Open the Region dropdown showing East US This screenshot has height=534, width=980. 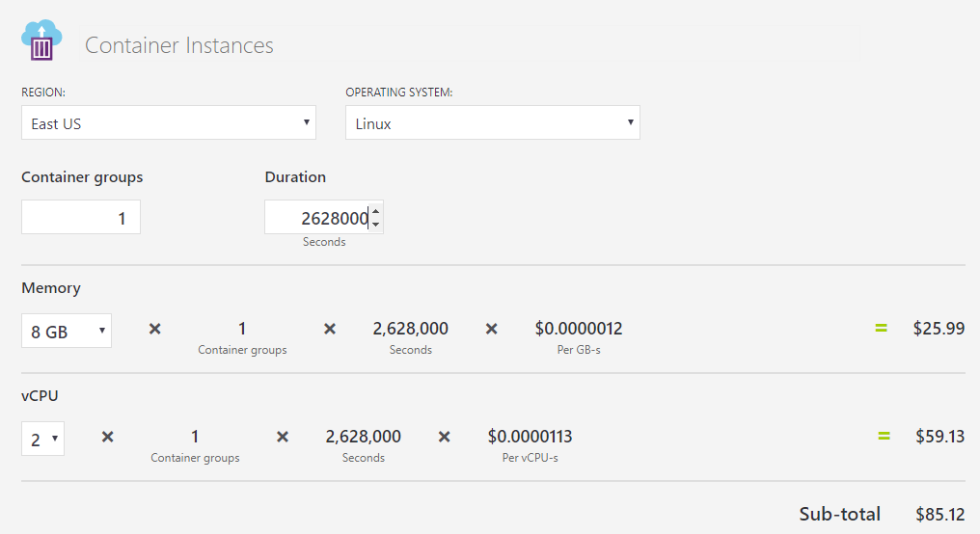pyautogui.click(x=169, y=123)
